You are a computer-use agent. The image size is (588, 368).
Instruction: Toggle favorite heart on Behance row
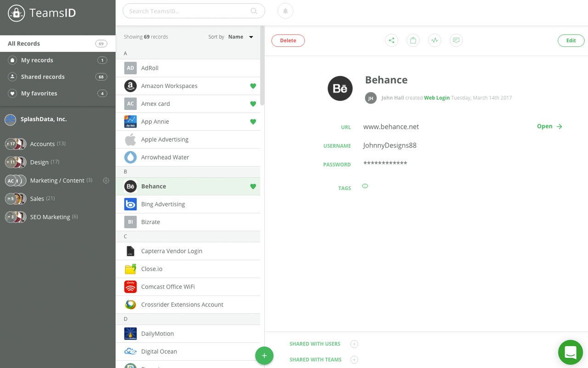tap(253, 186)
